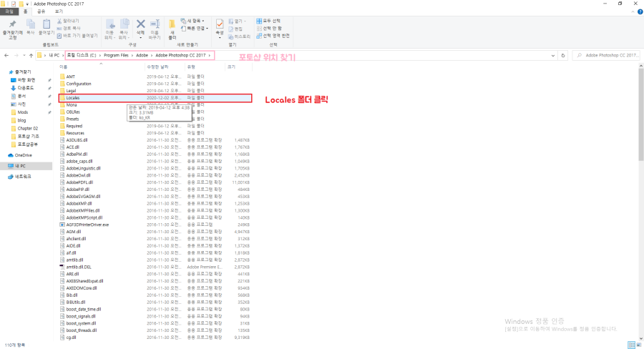Screen dimensions: 644x349
Task: Click Adobe in the address breadcrumb
Action: tap(142, 55)
